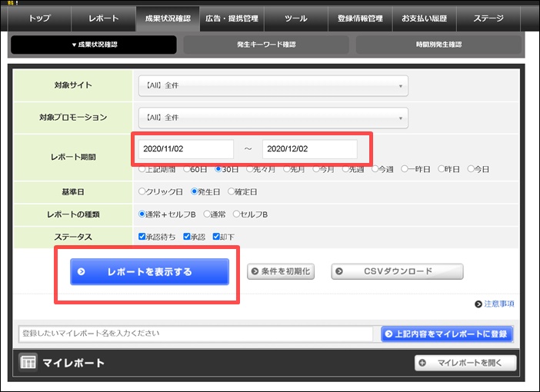Click the マイレポート table grid icon
540x392 pixels.
click(28, 362)
